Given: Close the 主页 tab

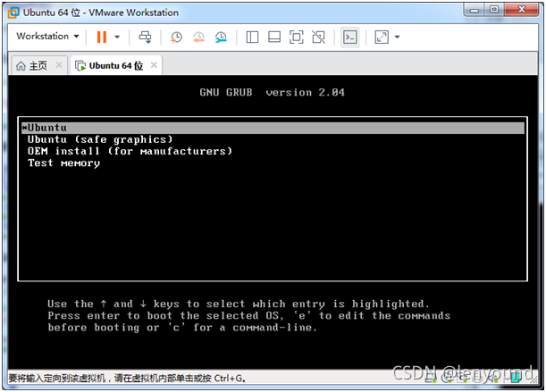Looking at the screenshot, I should point(59,64).
